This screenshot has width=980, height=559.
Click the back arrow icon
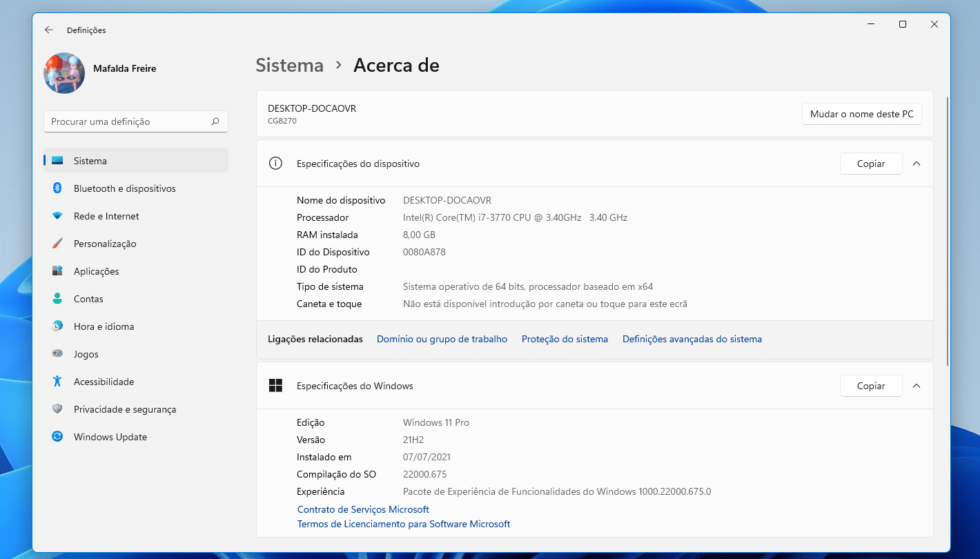tap(48, 30)
